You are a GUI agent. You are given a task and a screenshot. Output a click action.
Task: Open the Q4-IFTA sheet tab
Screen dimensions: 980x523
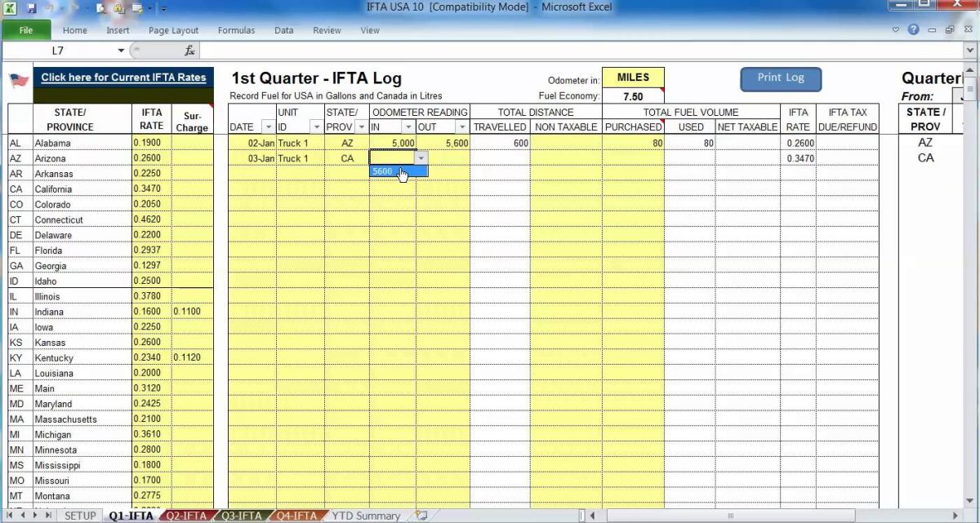coord(296,516)
